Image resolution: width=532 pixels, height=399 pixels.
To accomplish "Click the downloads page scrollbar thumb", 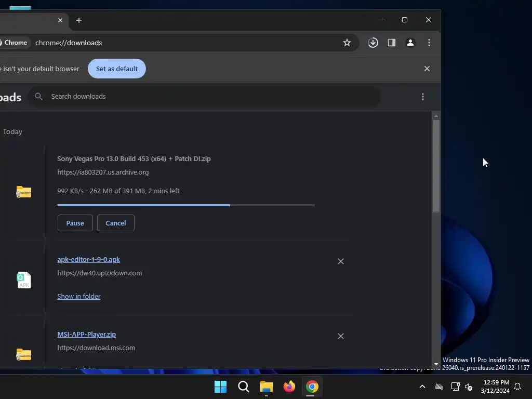I will coord(436,166).
